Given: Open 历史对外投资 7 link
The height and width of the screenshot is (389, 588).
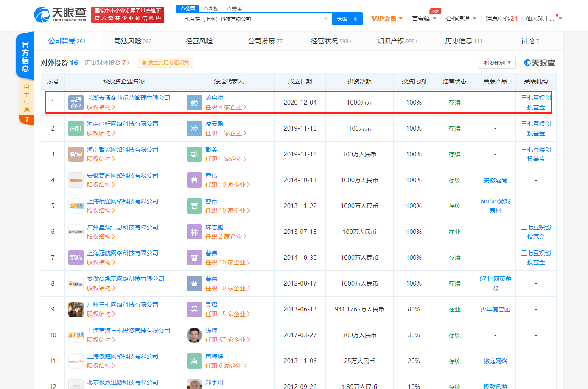Looking at the screenshot, I should click(x=107, y=63).
